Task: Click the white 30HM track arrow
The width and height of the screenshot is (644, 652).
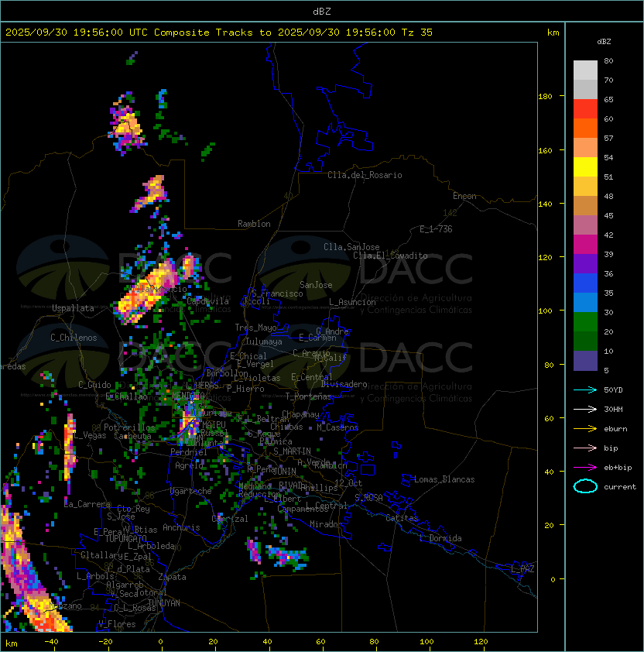Action: pos(585,409)
